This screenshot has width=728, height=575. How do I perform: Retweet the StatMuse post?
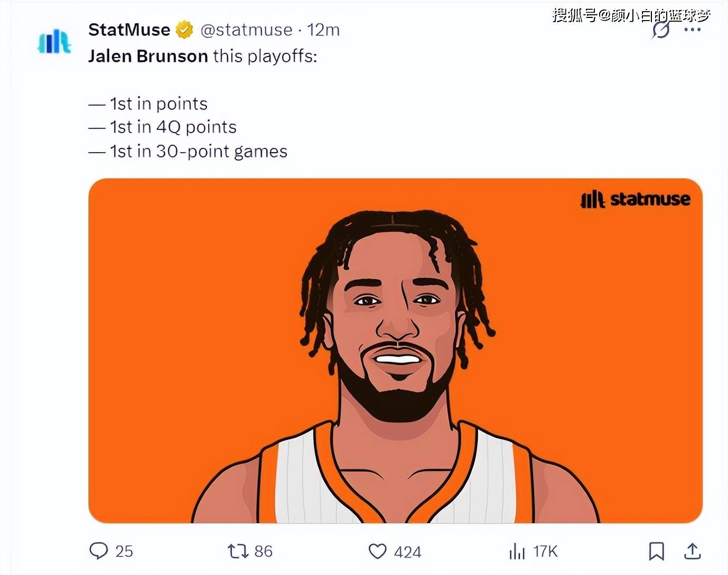(x=238, y=551)
